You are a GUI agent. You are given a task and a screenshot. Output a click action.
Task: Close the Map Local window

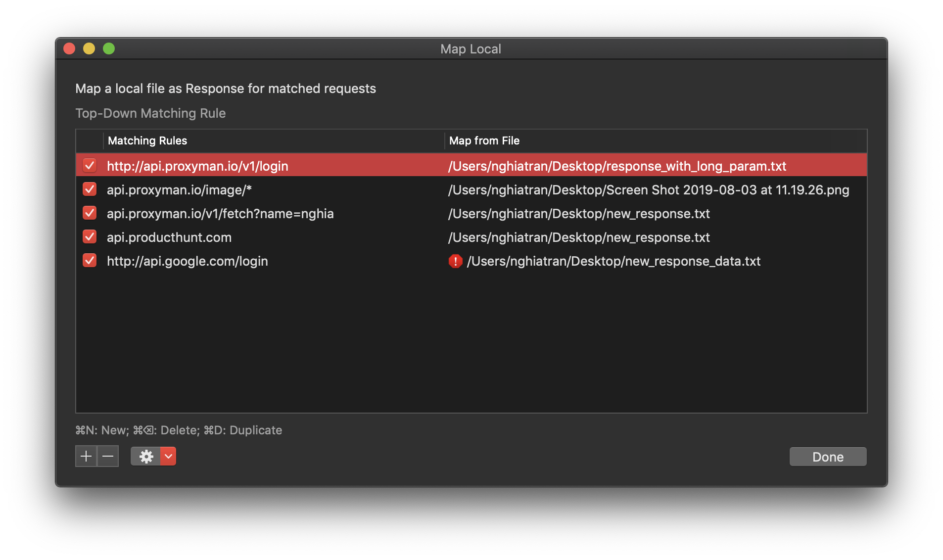tap(69, 48)
